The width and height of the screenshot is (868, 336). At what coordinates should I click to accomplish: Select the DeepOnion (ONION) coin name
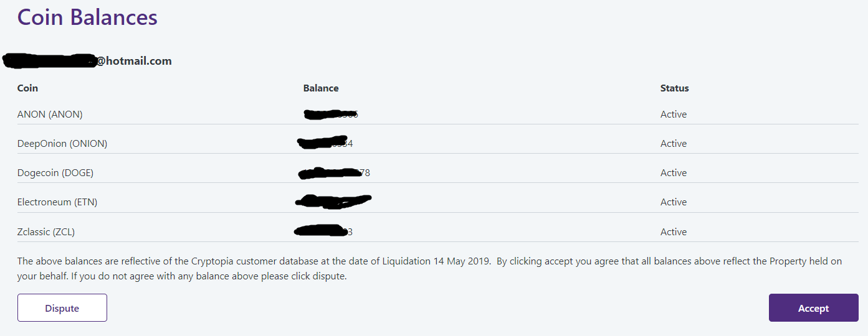click(x=62, y=144)
